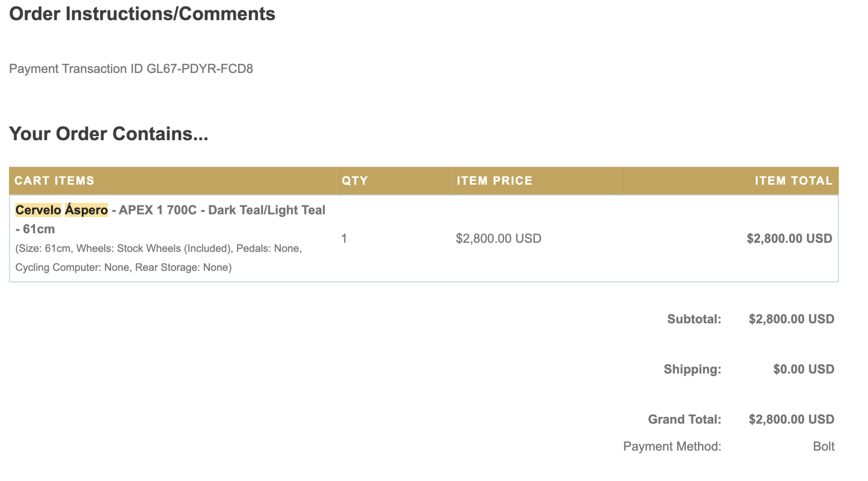Viewport: 868px width, 481px height.
Task: Click the Shipping $0.00 USD amount
Action: (803, 369)
